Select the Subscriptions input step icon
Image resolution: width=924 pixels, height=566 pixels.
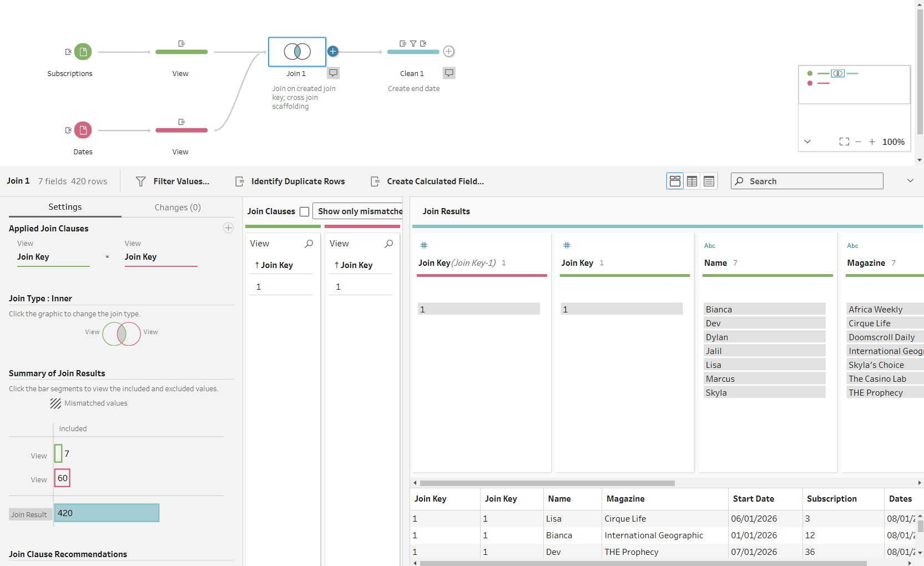click(x=83, y=52)
